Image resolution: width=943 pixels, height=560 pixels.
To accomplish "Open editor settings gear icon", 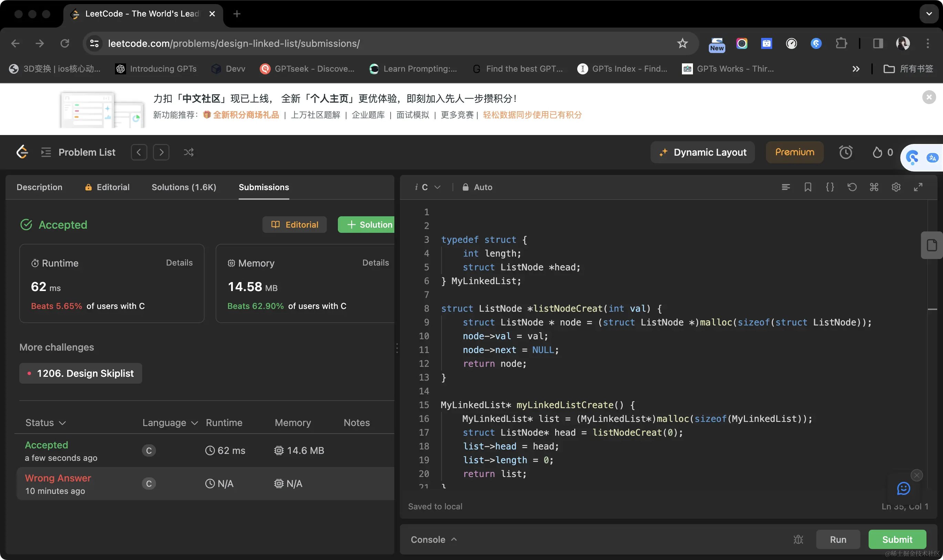I will (x=896, y=187).
